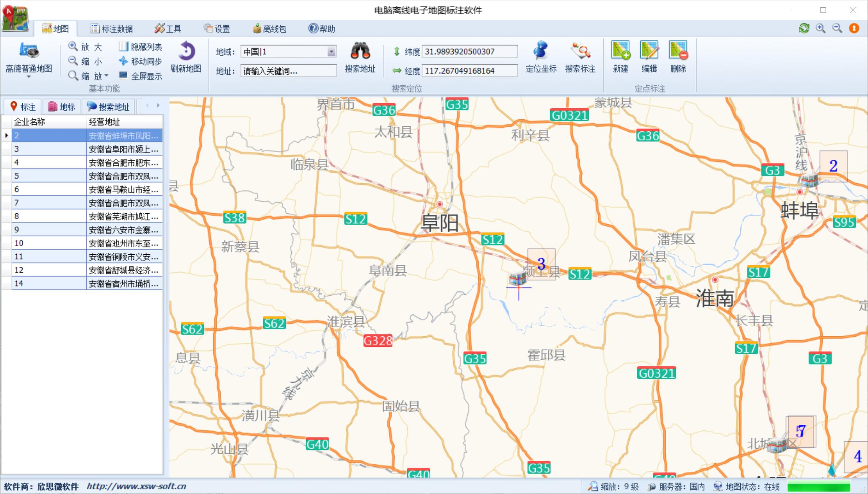Select row 11 安徽省铜陵市义安
868x494 pixels.
(87, 257)
